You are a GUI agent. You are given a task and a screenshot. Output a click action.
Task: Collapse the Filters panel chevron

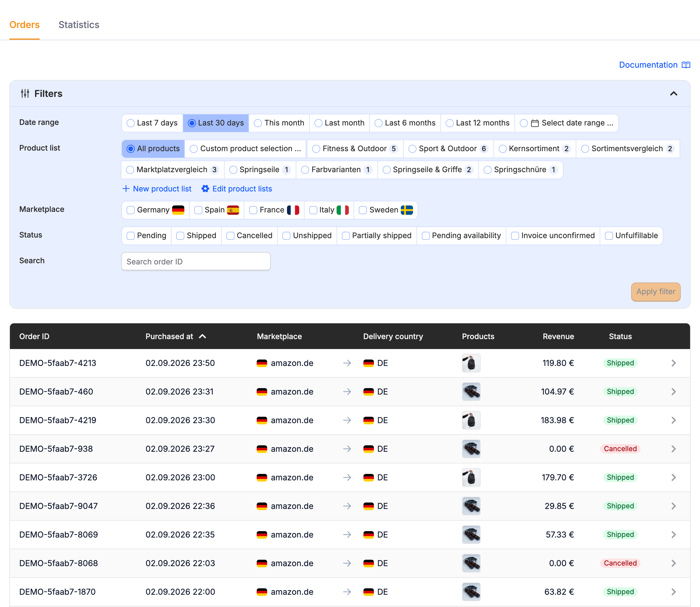[673, 93]
